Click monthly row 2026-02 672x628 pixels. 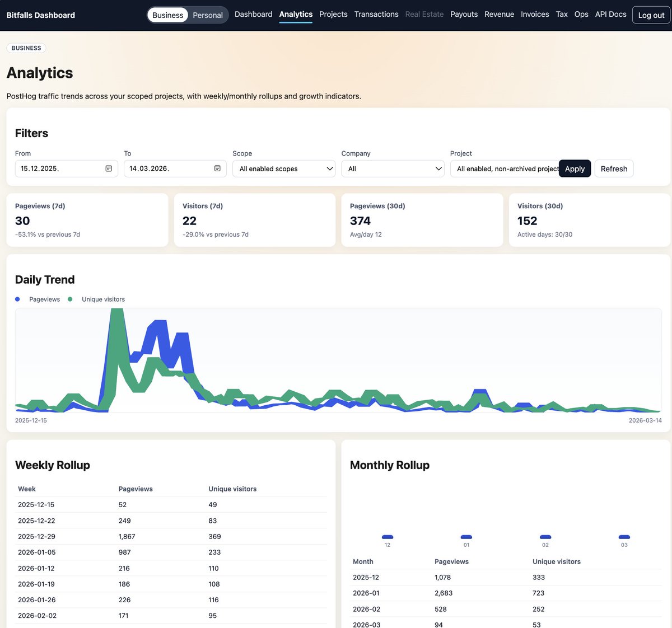[506, 609]
